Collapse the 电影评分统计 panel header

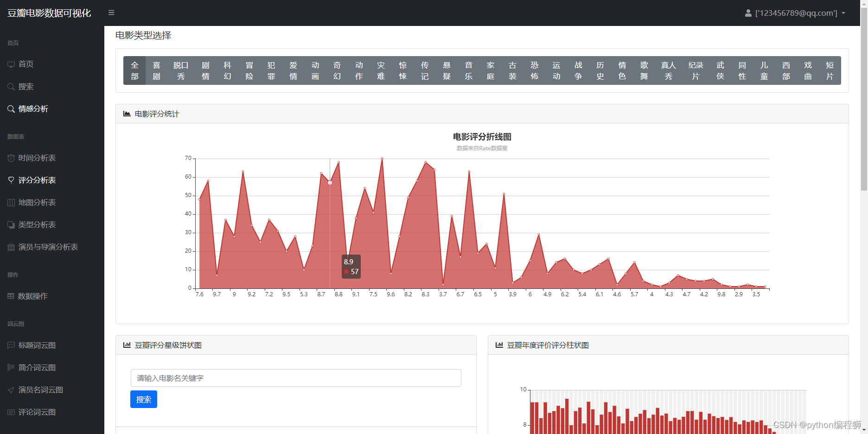coord(156,114)
